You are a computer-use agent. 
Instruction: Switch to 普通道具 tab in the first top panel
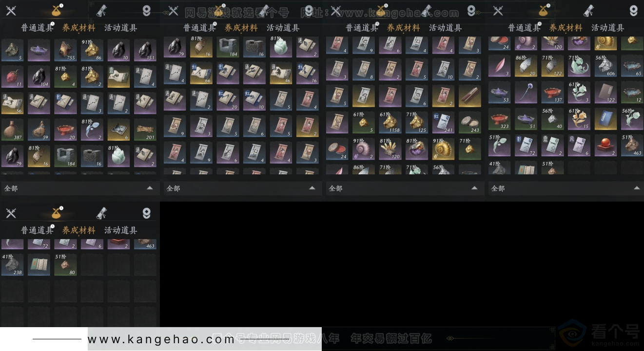(37, 28)
